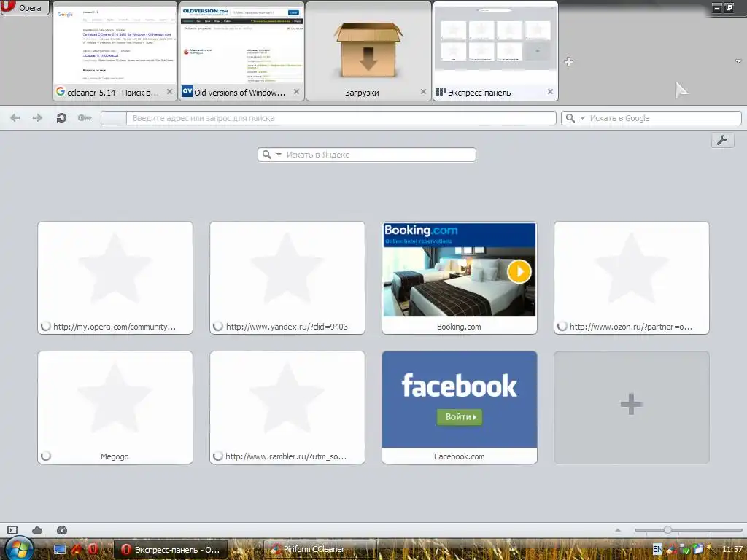Click the play arrow on Booking.com tile
This screenshot has height=560, width=747.
coord(519,271)
